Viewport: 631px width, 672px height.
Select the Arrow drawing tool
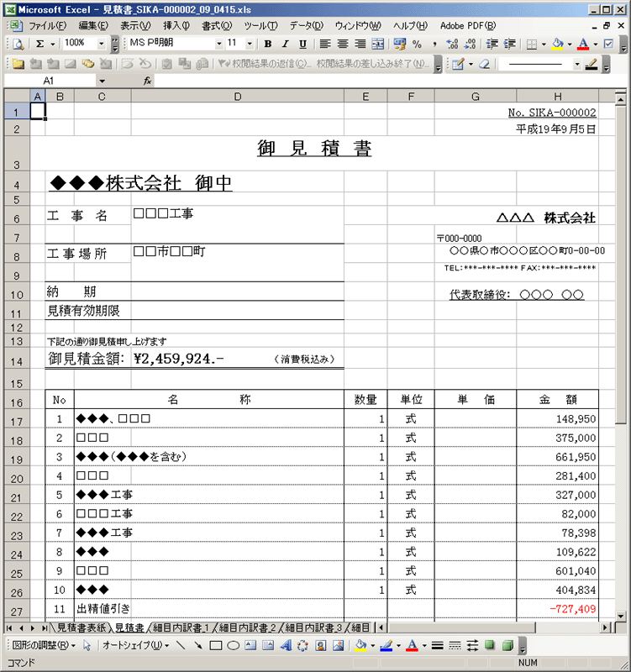(x=197, y=646)
